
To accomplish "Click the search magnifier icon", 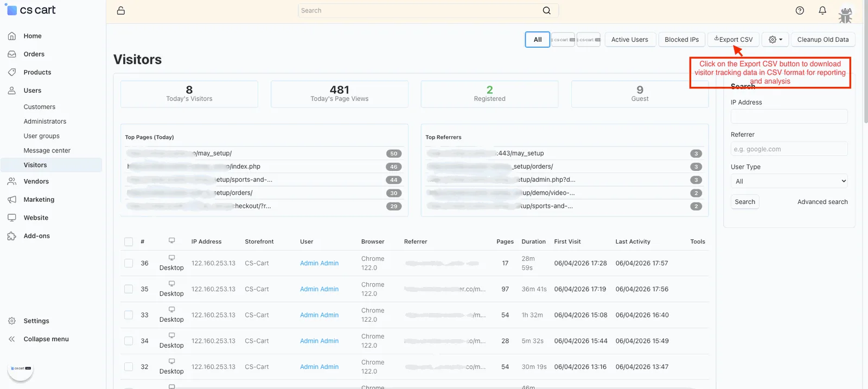I will [x=547, y=10].
